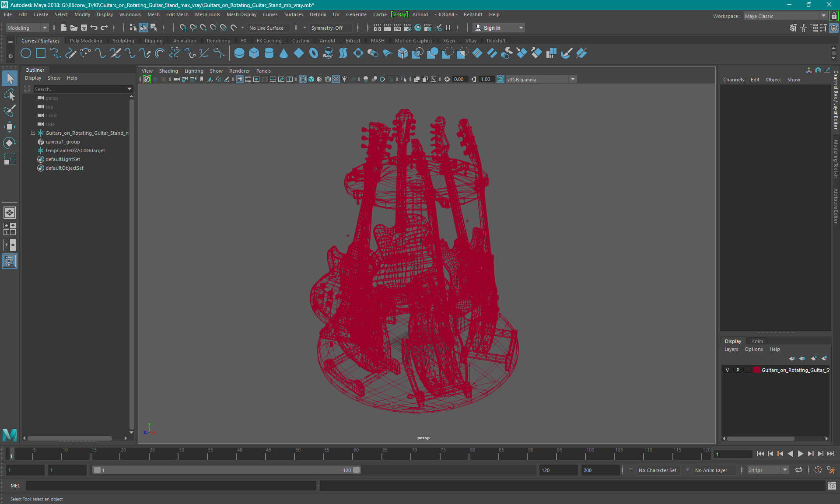Click the Sculpting tool icon
The image size is (840, 504).
(122, 40)
